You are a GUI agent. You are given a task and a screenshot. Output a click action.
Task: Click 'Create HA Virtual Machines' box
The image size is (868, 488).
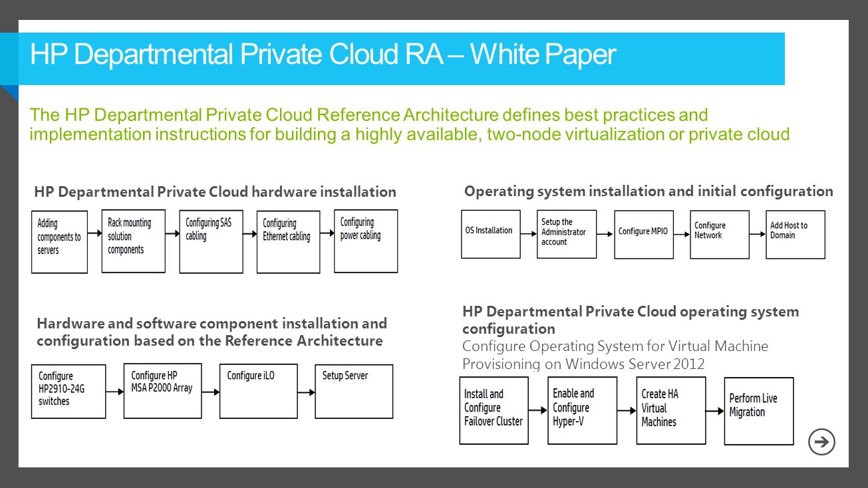pos(671,411)
